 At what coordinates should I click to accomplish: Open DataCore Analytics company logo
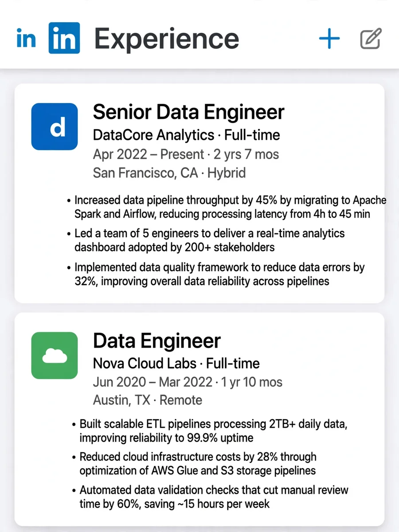55,126
